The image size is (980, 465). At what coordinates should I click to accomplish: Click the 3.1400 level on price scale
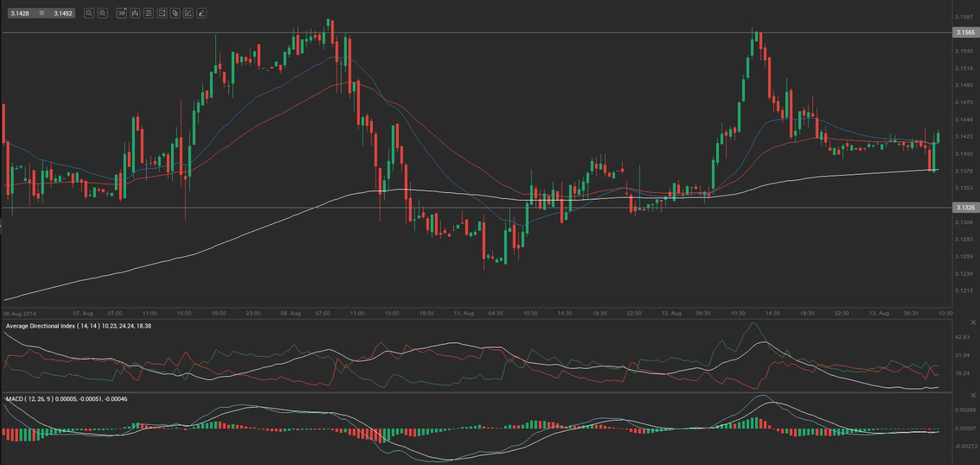pyautogui.click(x=963, y=154)
